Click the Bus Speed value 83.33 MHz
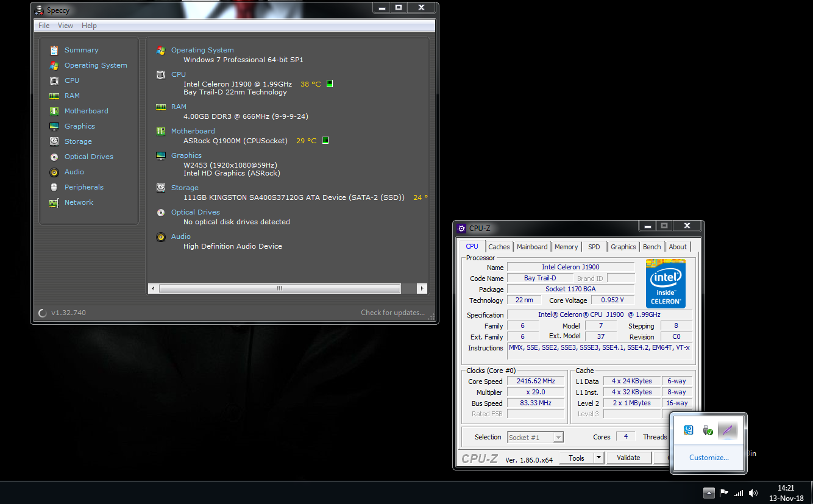 [x=536, y=403]
